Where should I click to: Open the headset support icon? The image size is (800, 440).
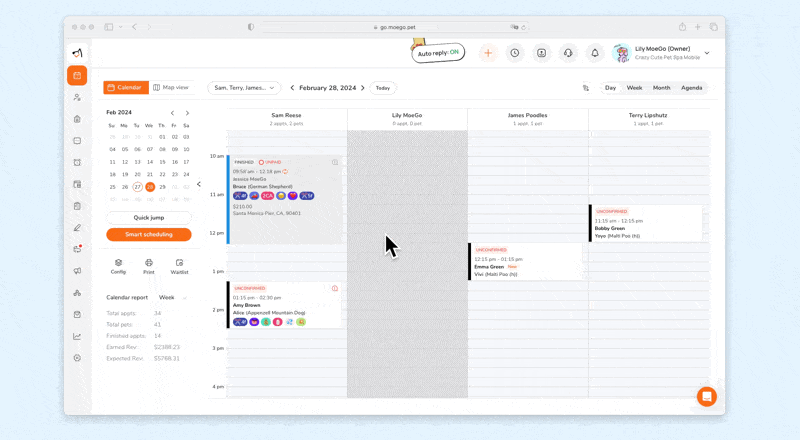click(x=568, y=53)
